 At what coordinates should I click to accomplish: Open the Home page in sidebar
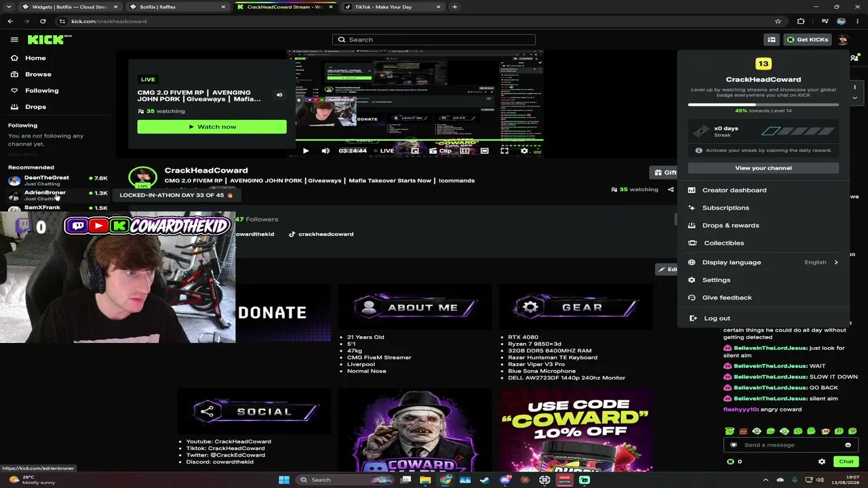click(x=35, y=58)
